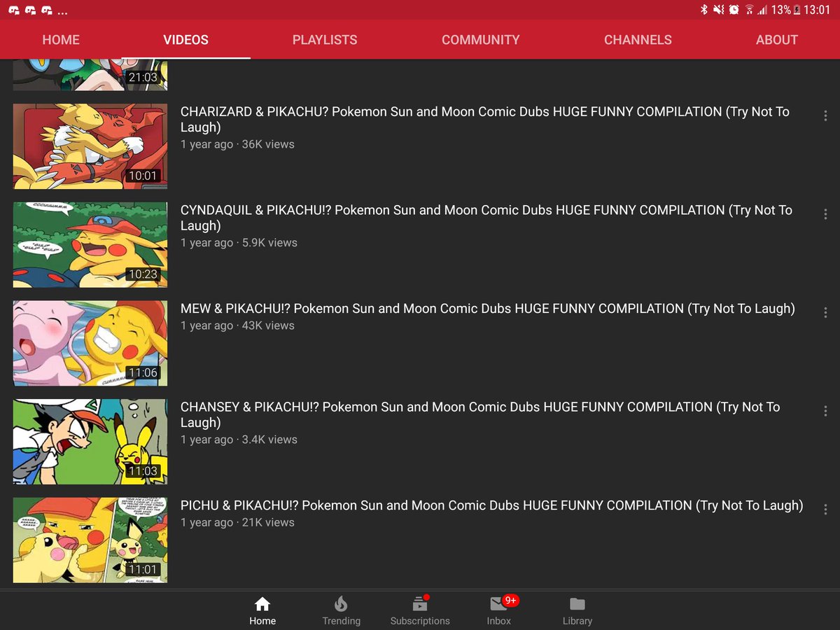Play the 11:03 Chansey thumbnail video
The width and height of the screenshot is (840, 630).
[90, 442]
